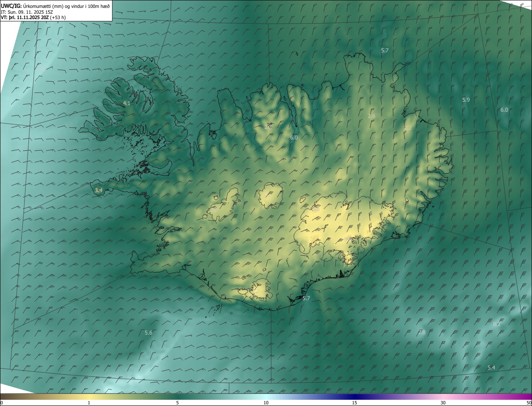Click the 5 label on the color scale

pos(177,403)
